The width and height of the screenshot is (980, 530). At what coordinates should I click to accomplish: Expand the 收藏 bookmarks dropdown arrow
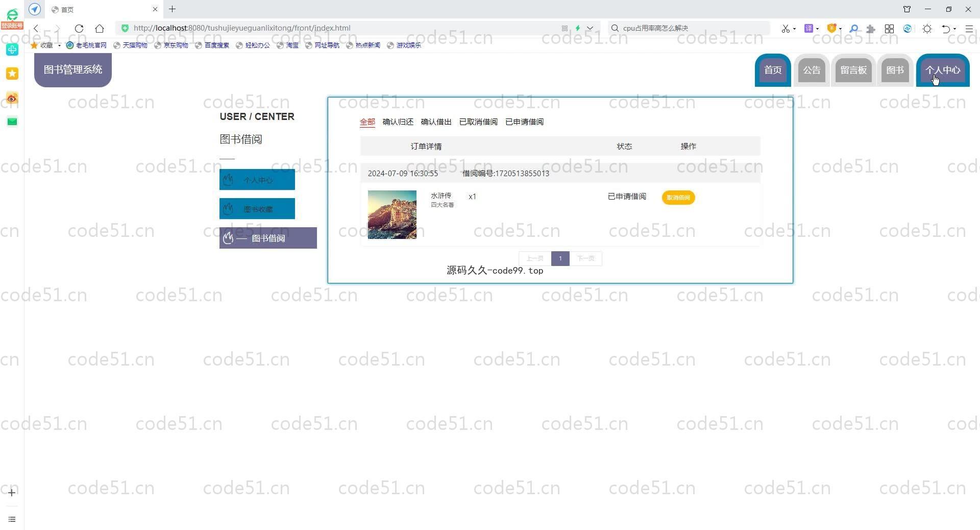59,45
